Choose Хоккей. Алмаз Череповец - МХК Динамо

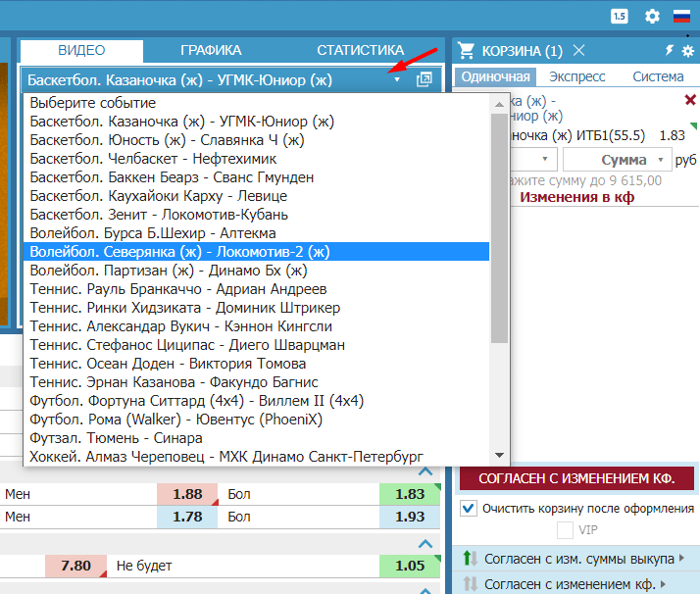point(256,457)
